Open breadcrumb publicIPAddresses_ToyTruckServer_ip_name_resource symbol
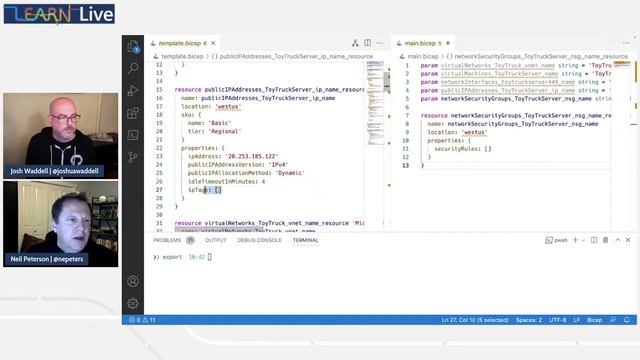 (292, 56)
